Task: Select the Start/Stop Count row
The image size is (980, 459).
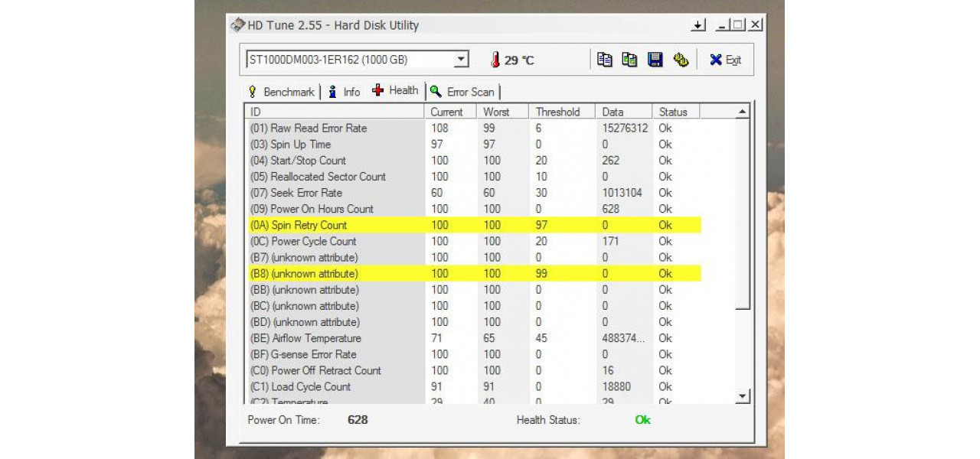Action: pyautogui.click(x=473, y=161)
